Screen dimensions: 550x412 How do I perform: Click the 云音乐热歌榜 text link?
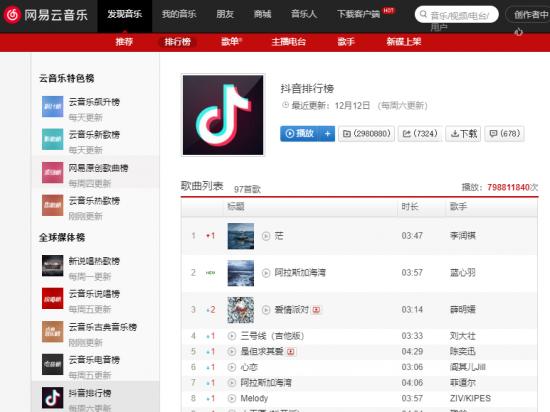coord(94,201)
